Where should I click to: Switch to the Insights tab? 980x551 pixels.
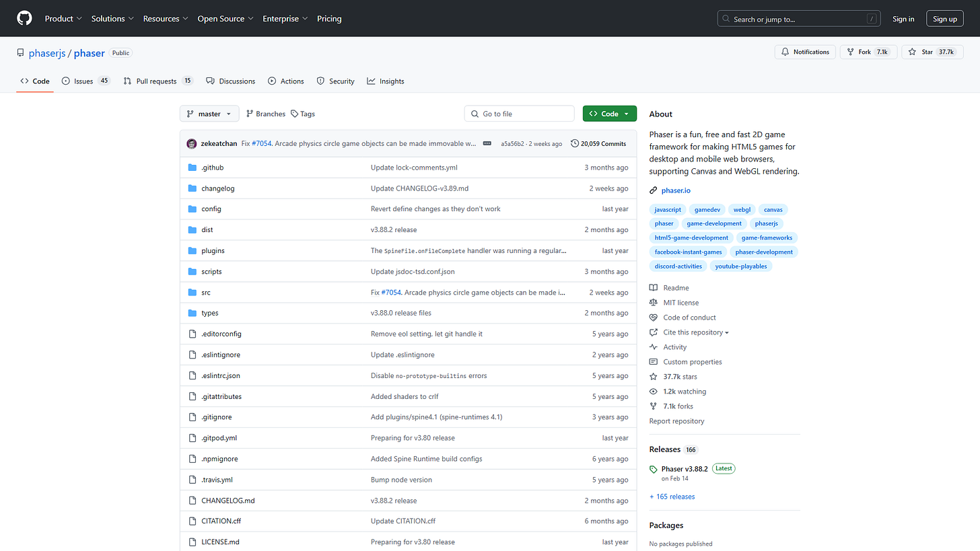point(386,81)
